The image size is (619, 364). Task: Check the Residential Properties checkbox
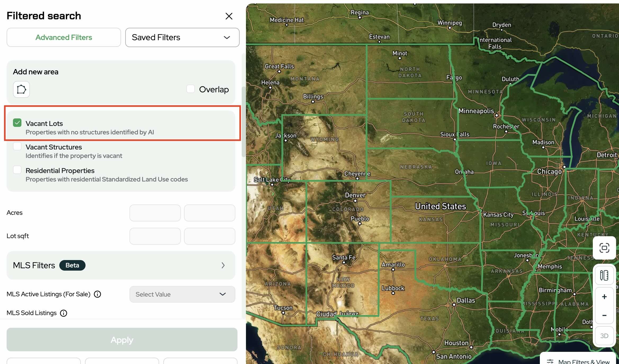click(x=17, y=170)
